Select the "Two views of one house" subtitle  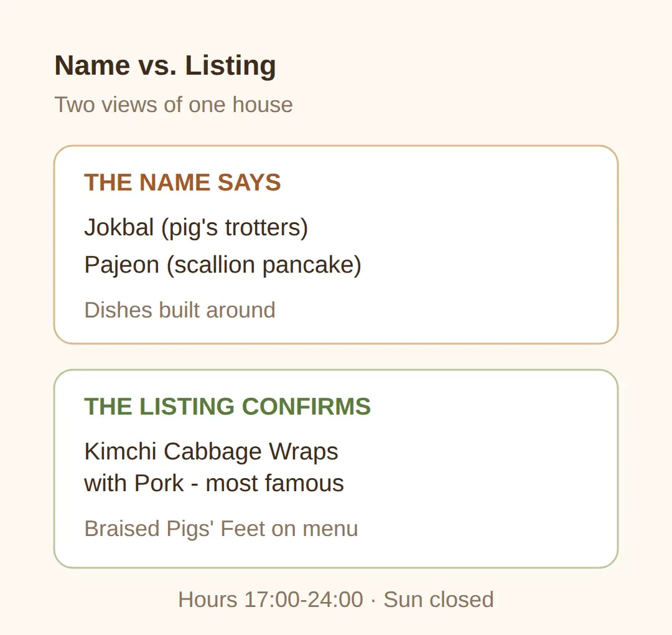pyautogui.click(x=174, y=105)
